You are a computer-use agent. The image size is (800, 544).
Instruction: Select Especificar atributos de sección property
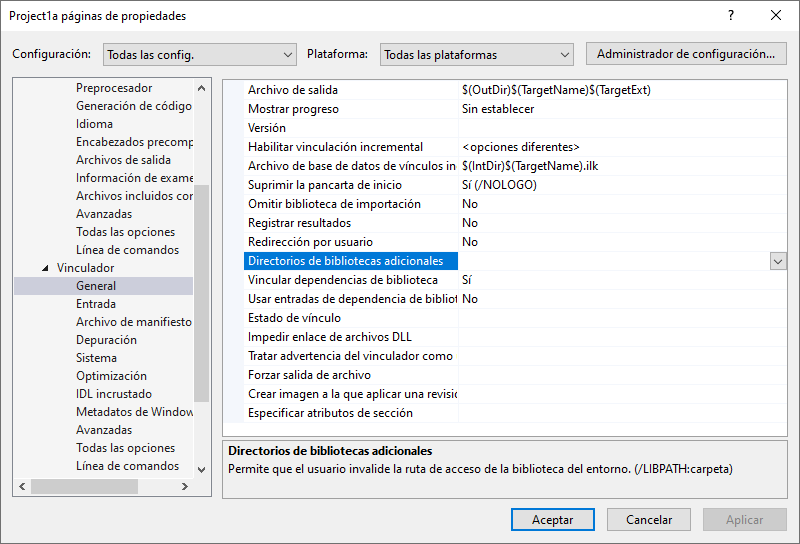click(x=330, y=413)
